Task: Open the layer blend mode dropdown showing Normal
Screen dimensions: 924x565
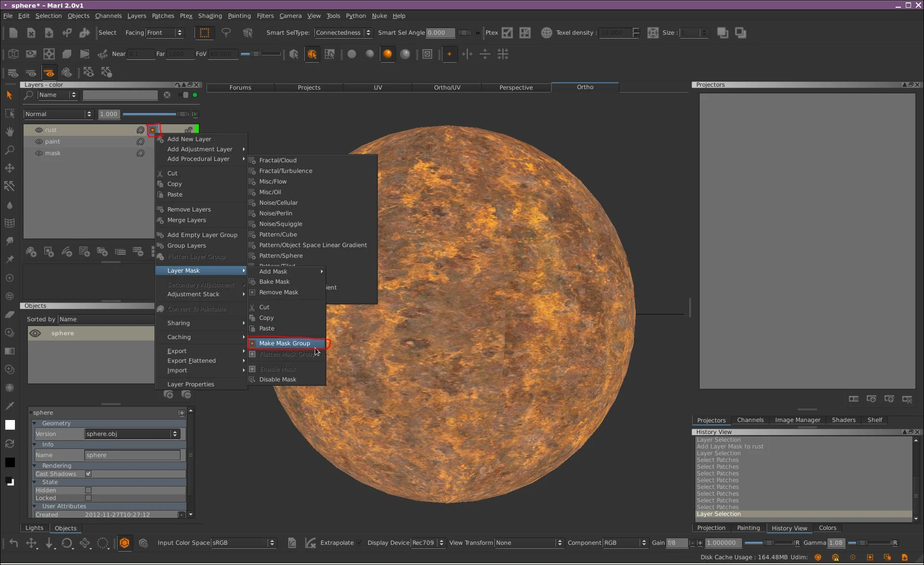Action: point(58,114)
